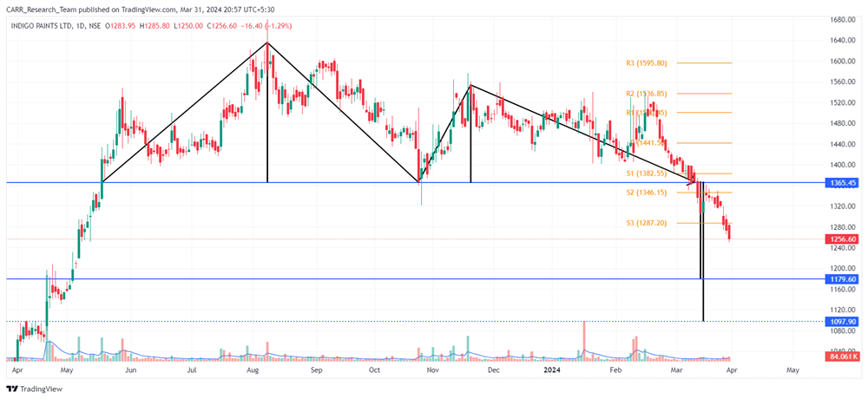Click the R3 (1595.80) pivot label
This screenshot has height=399, width=868.
pyautogui.click(x=647, y=63)
